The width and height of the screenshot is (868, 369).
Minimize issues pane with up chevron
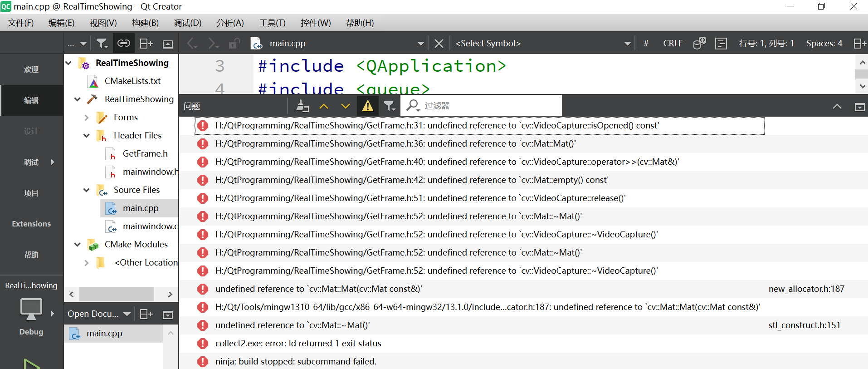pyautogui.click(x=837, y=107)
